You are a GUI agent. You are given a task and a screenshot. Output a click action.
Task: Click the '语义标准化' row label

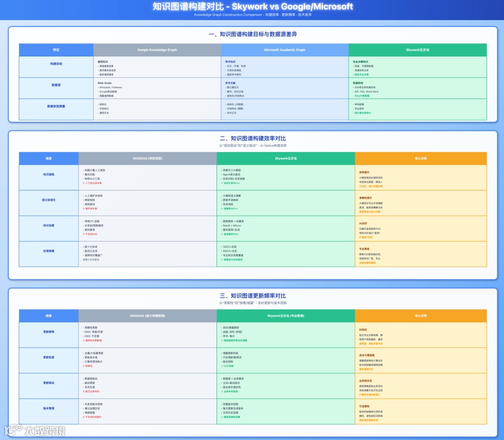coord(49,200)
